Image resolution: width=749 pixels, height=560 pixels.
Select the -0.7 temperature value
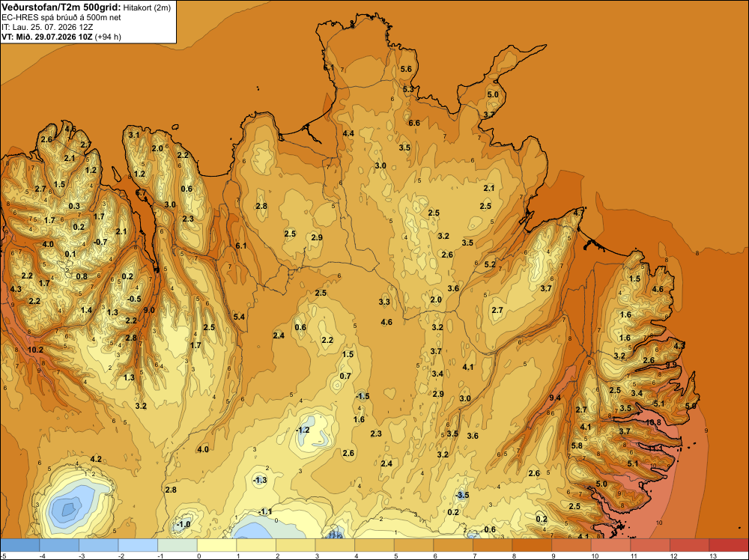click(x=101, y=242)
